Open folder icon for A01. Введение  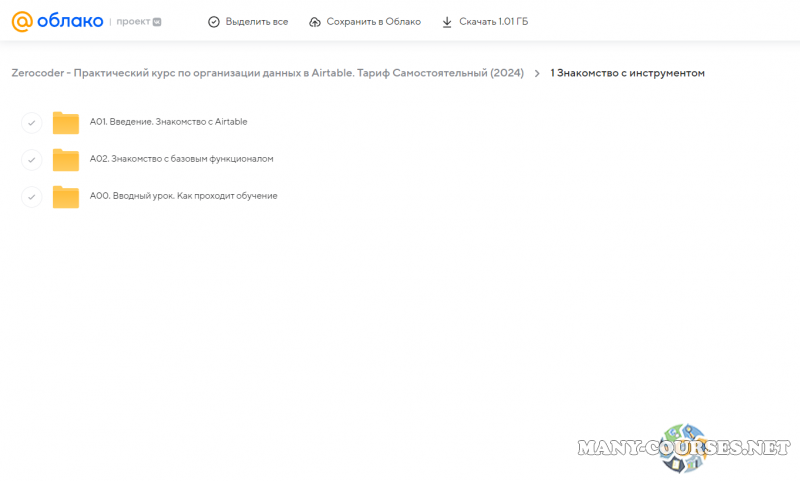coord(66,123)
